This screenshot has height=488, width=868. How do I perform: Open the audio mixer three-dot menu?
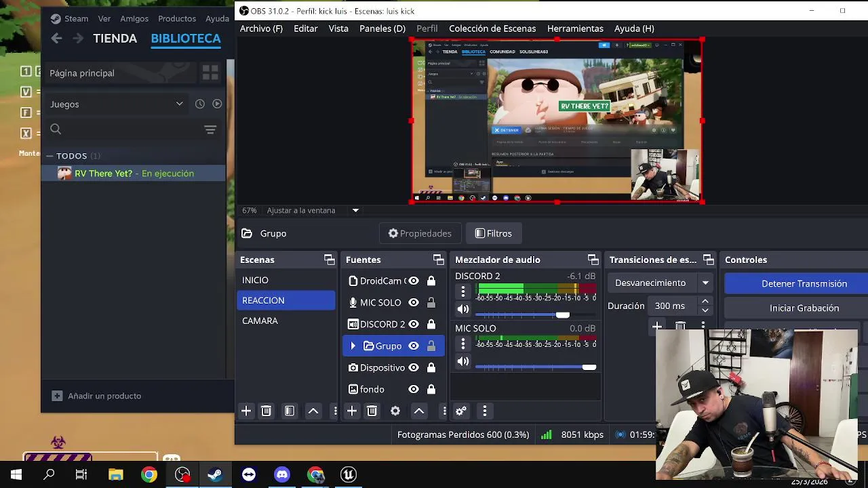(484, 411)
